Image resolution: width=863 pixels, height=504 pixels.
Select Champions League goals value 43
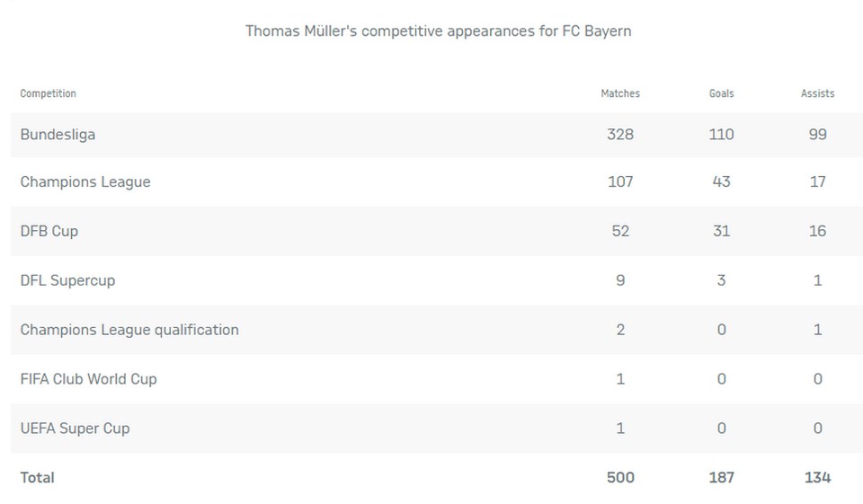point(721,182)
